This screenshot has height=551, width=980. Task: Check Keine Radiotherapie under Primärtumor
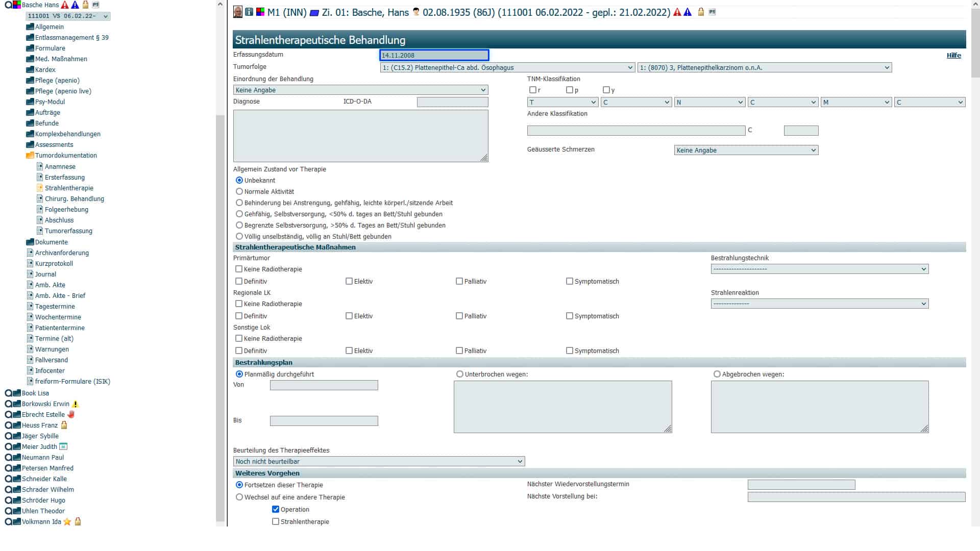[x=239, y=269]
